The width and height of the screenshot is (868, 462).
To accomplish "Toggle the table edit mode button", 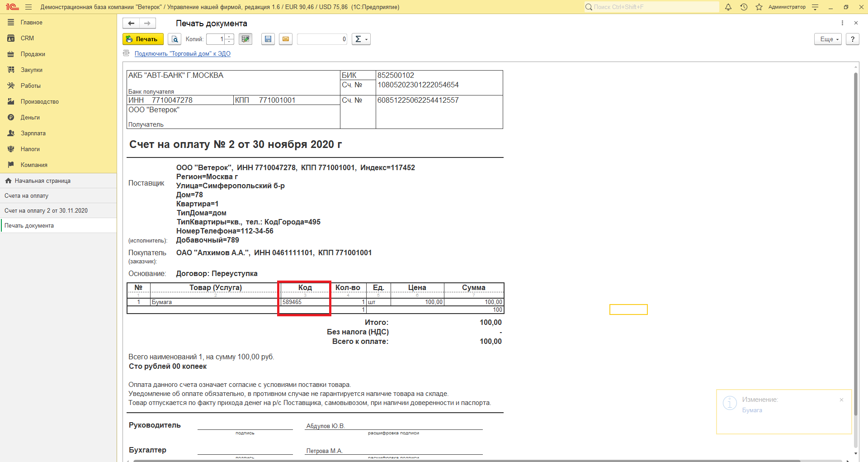I will pos(245,39).
